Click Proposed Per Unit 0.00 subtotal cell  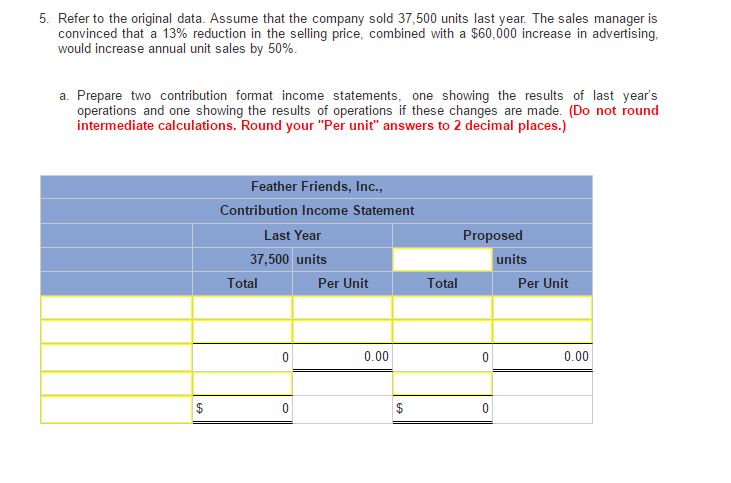coord(542,357)
